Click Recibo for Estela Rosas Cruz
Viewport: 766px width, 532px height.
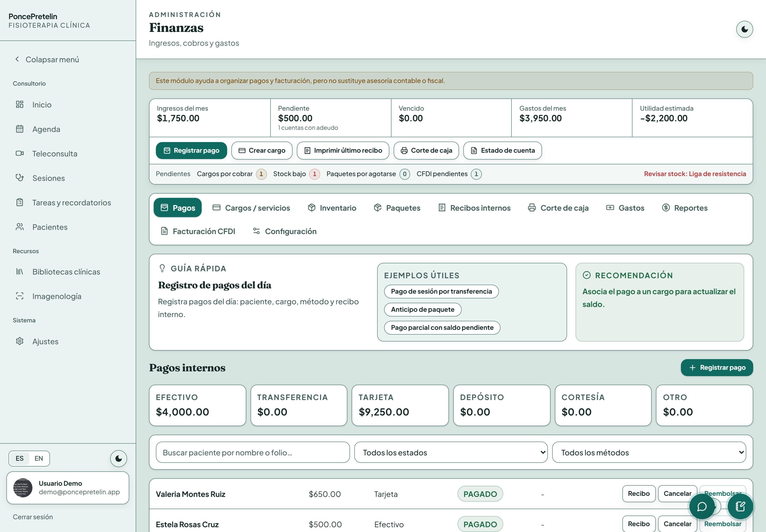click(639, 524)
